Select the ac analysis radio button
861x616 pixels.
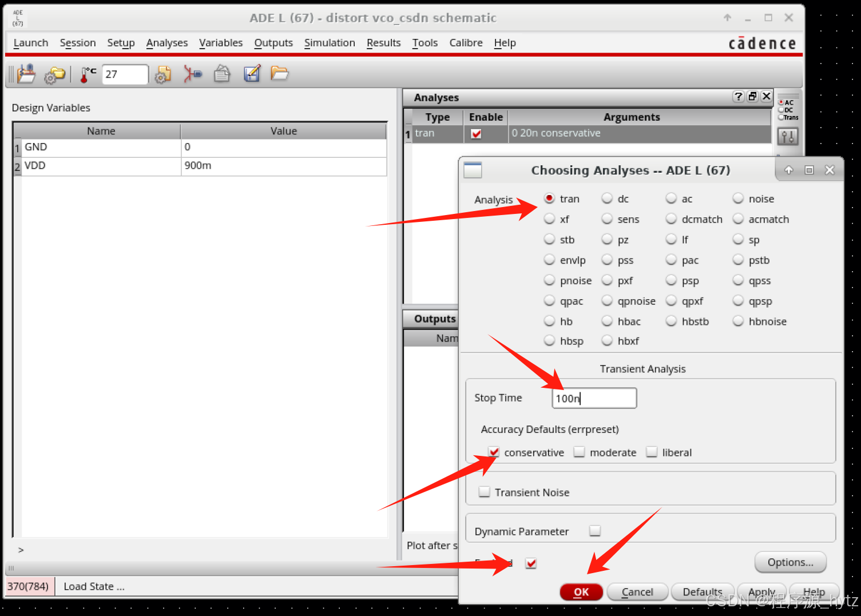pos(671,198)
